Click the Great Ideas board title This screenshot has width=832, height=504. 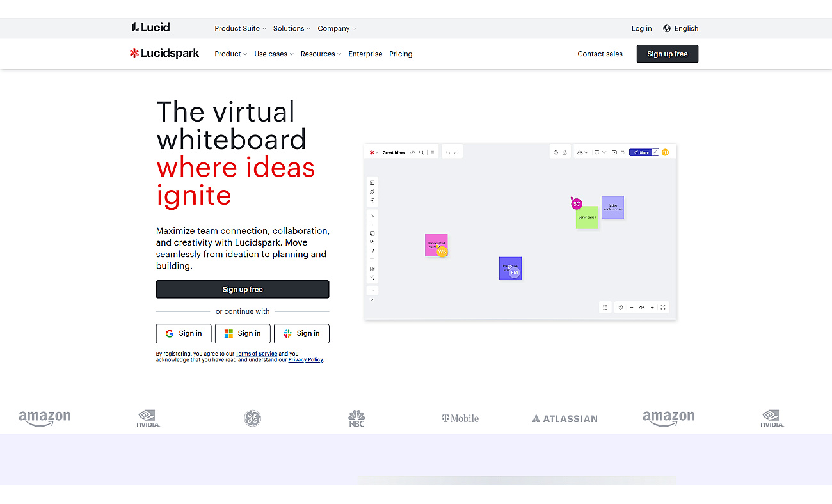pyautogui.click(x=394, y=152)
